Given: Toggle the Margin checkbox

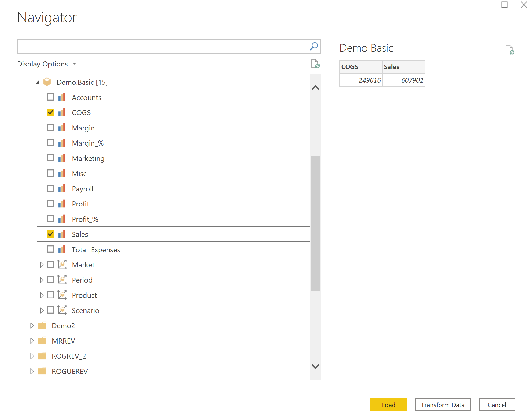Looking at the screenshot, I should click(x=51, y=128).
